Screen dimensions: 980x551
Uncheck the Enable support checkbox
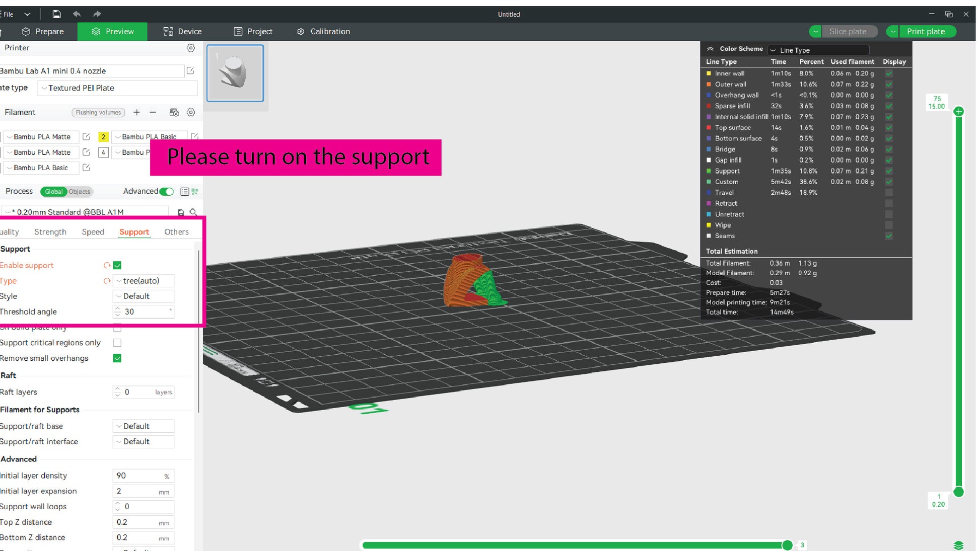pyautogui.click(x=117, y=265)
